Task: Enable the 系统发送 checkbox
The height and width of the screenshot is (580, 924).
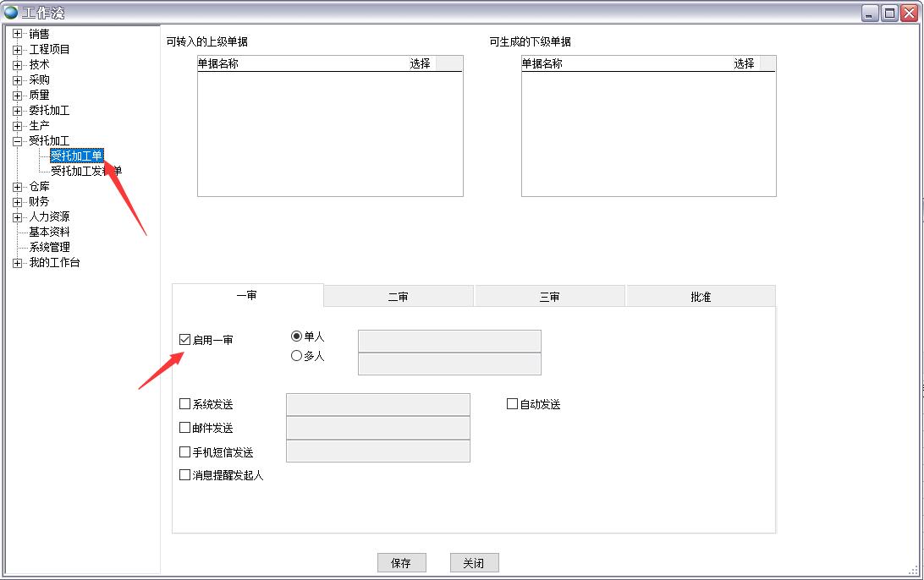Action: click(185, 404)
